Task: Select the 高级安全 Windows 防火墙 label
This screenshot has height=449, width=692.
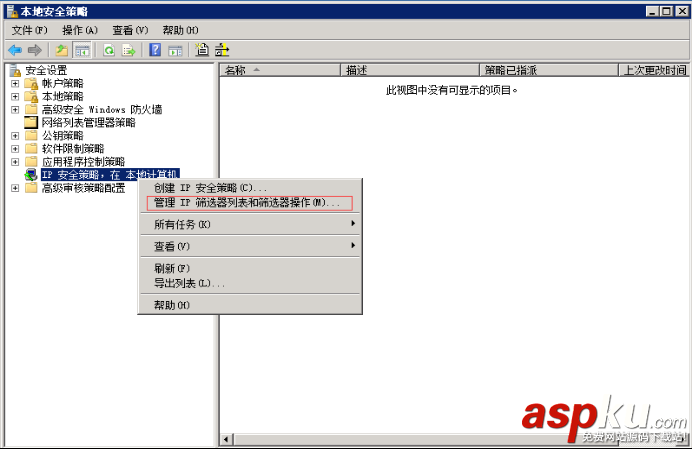Action: [102, 109]
